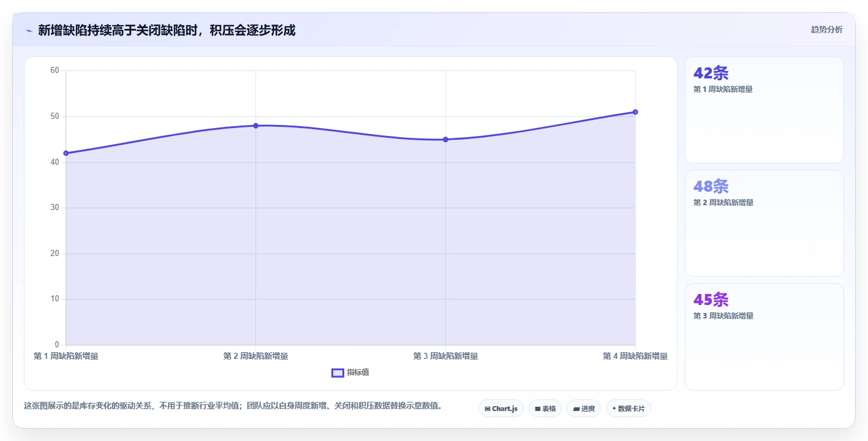Click the y-axis value 60

click(x=55, y=70)
